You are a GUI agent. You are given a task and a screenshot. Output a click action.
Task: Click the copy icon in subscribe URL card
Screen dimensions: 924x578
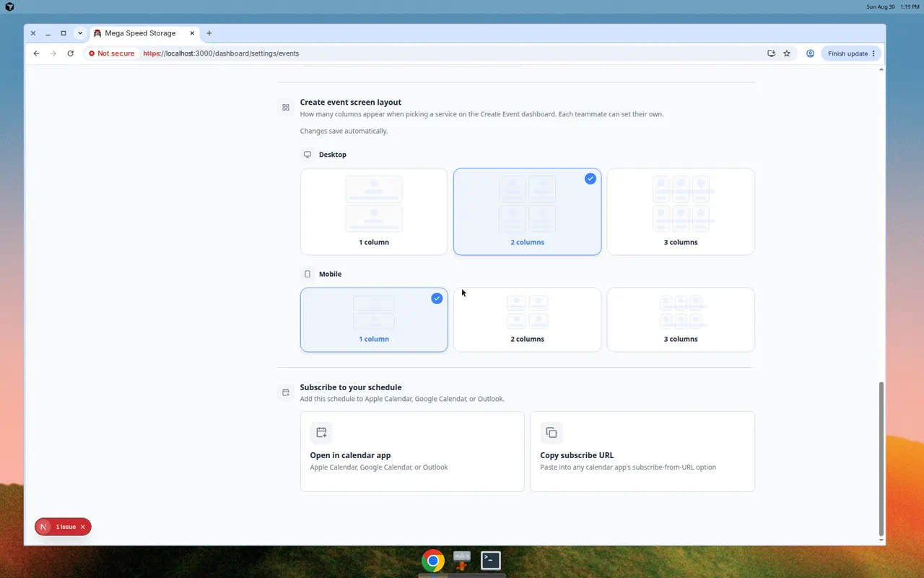(552, 433)
